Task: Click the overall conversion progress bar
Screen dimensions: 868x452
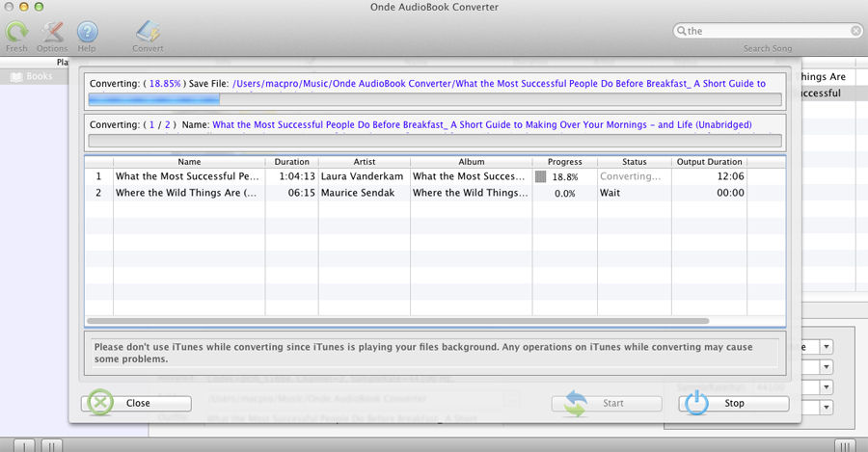Action: pyautogui.click(x=435, y=99)
